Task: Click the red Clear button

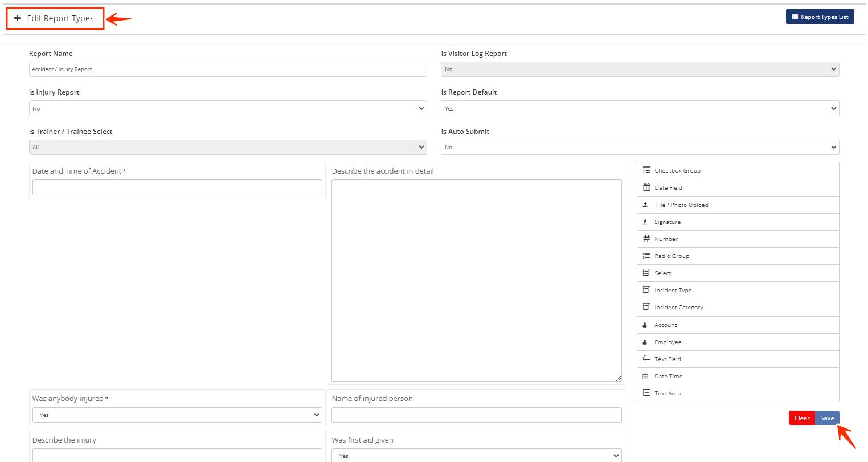Action: click(x=802, y=418)
